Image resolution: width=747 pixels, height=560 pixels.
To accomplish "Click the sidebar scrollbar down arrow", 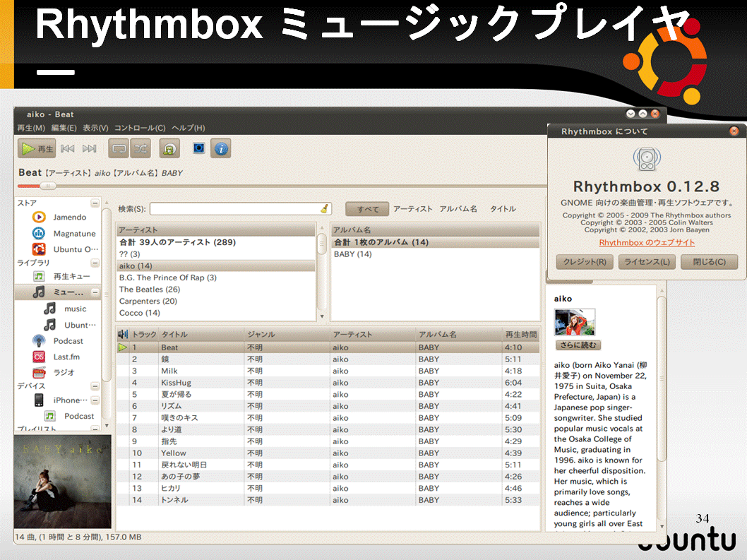I will coord(107,426).
